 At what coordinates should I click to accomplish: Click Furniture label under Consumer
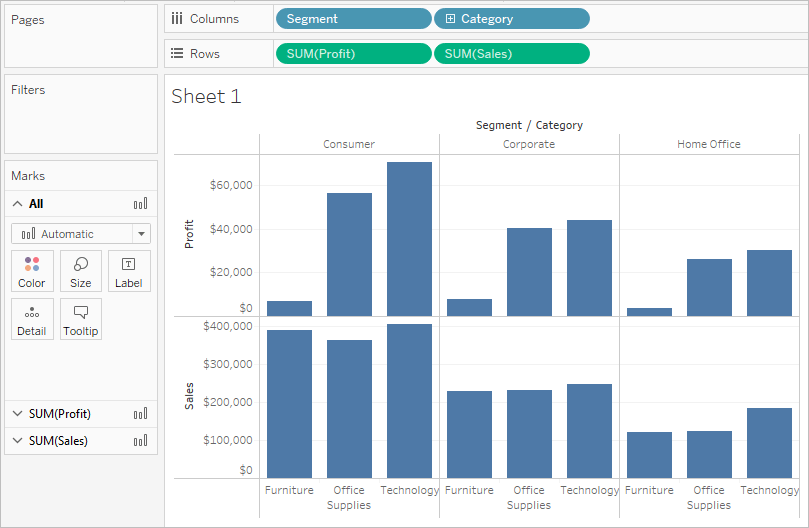point(289,490)
